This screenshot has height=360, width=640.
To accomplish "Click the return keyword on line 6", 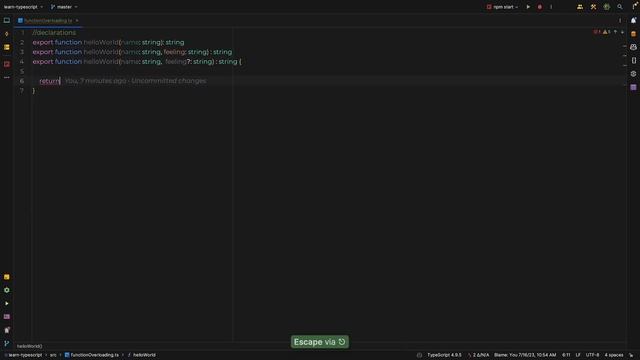I will (x=49, y=81).
